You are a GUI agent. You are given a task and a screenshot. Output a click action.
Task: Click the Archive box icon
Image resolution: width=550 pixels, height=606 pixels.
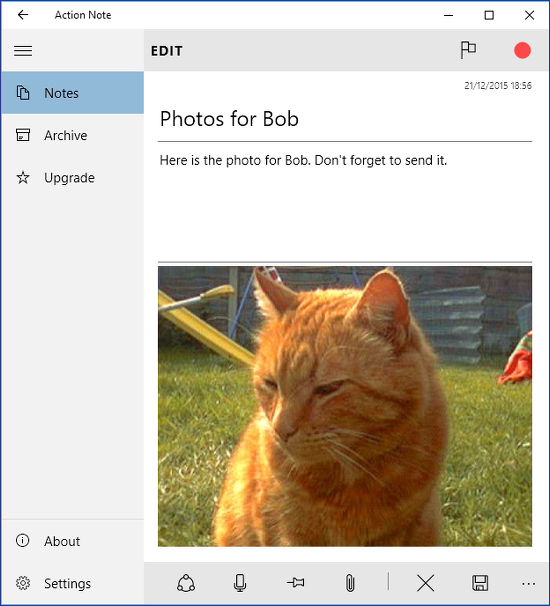click(x=23, y=135)
